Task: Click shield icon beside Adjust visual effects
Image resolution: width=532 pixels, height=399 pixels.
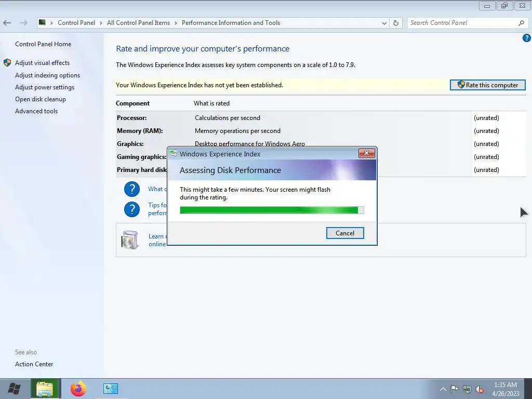Action: coord(7,63)
